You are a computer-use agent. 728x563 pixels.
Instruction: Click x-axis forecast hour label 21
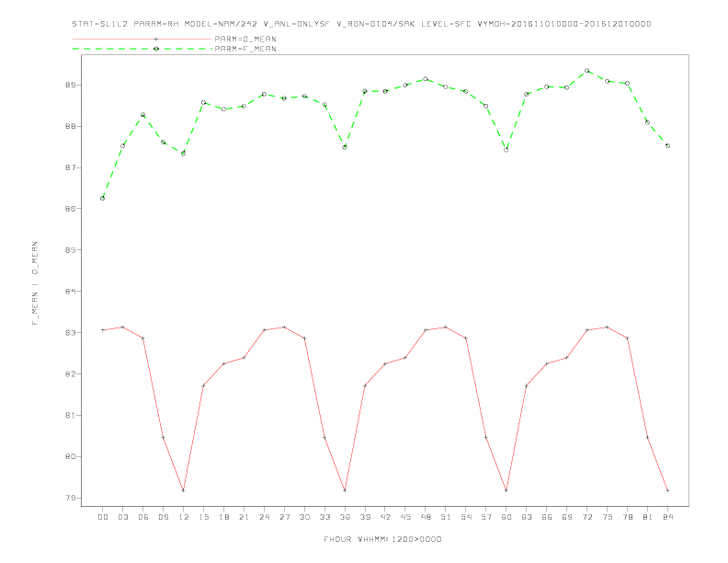(244, 517)
